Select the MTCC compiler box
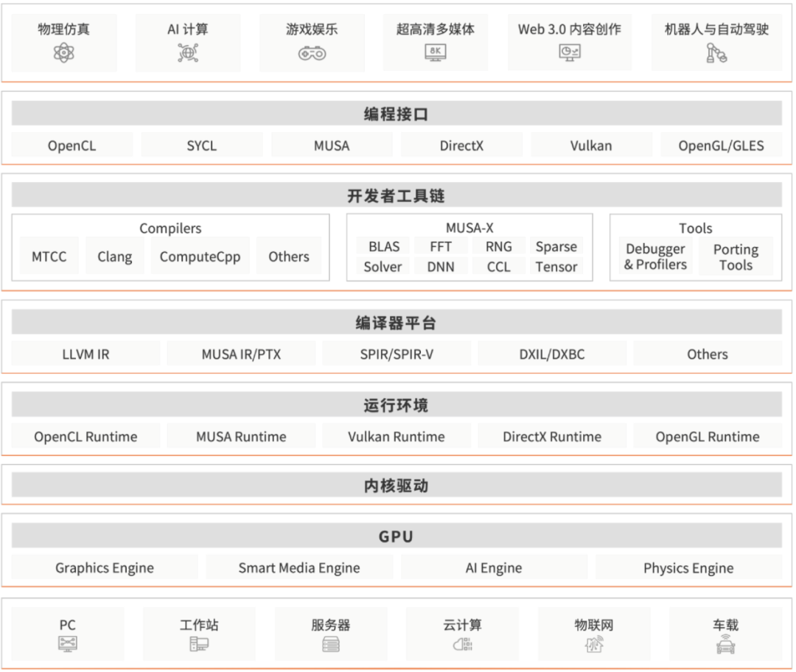 pyautogui.click(x=49, y=256)
